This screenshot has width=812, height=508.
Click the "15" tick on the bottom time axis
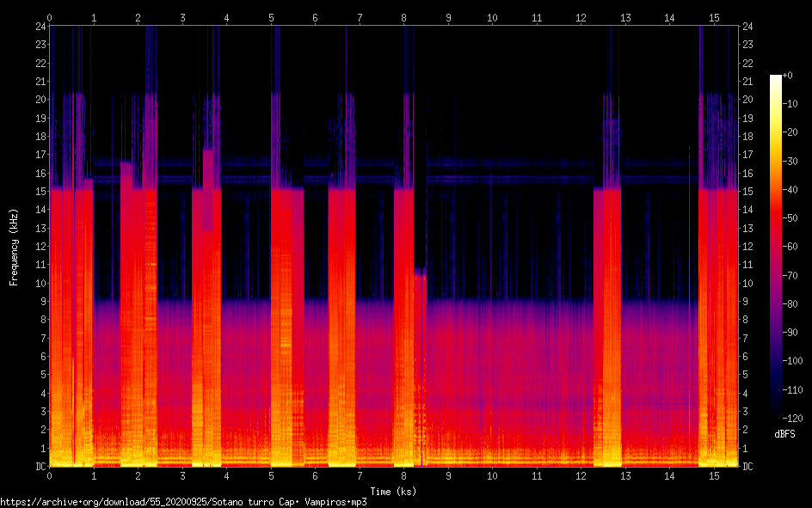tap(714, 475)
